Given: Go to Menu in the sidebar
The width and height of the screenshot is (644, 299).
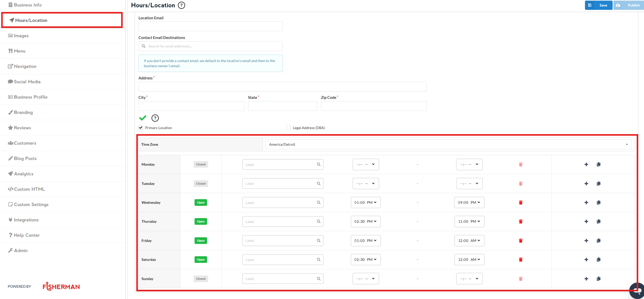Looking at the screenshot, I should click(19, 51).
